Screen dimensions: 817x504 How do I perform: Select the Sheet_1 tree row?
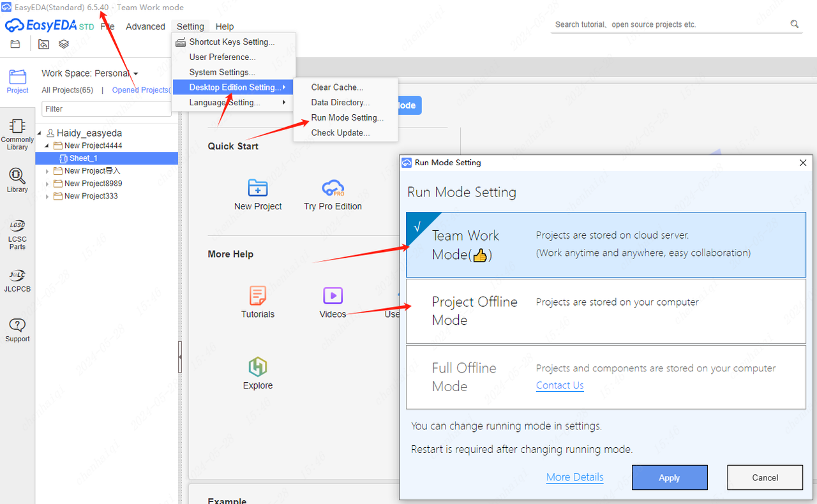click(x=107, y=158)
